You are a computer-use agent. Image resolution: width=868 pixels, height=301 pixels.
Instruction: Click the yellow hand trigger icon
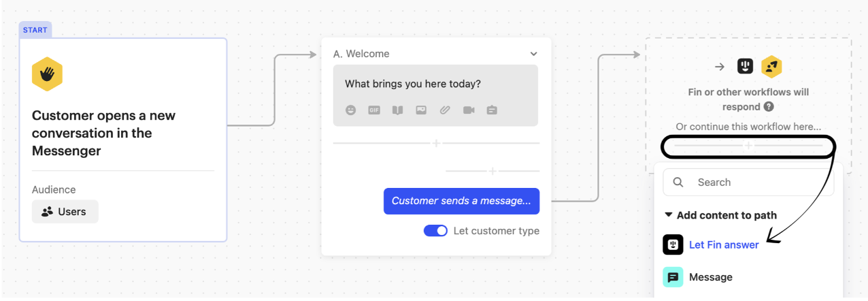pyautogui.click(x=47, y=74)
